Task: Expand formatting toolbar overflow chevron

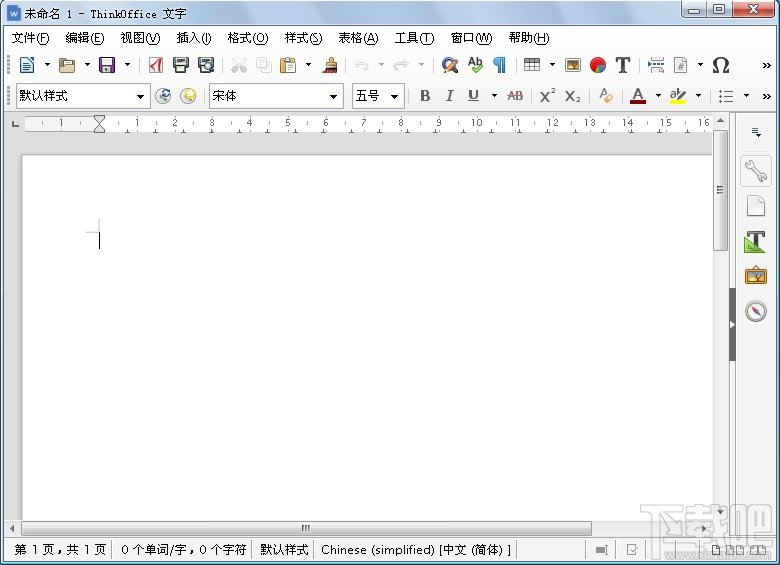Action: point(767,95)
